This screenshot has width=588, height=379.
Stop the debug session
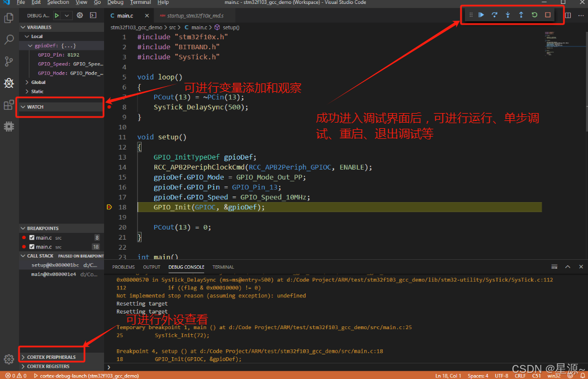[x=548, y=15]
